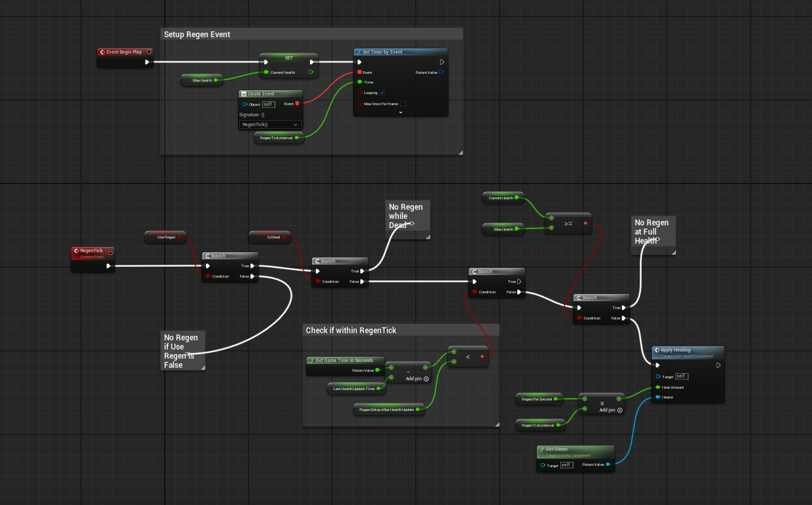Enable the Max Once Per Frame checkbox
This screenshot has height=505, width=812.
coord(403,103)
